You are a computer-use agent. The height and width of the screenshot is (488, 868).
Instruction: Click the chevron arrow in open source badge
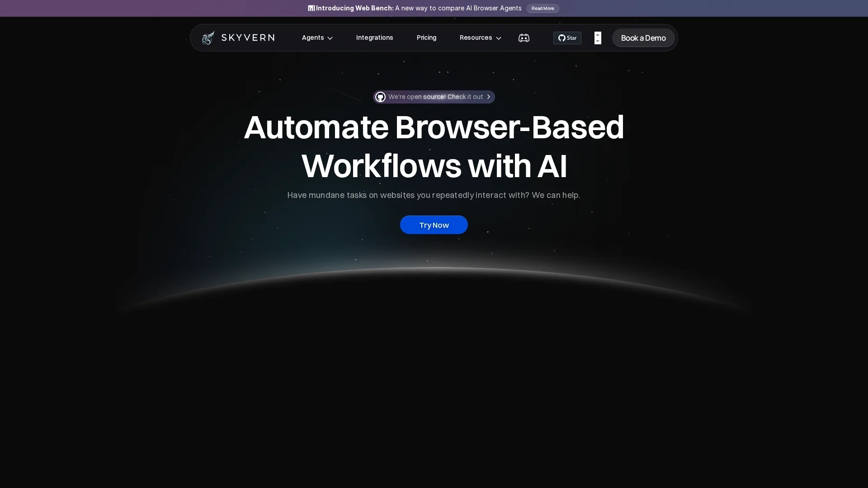pyautogui.click(x=489, y=97)
